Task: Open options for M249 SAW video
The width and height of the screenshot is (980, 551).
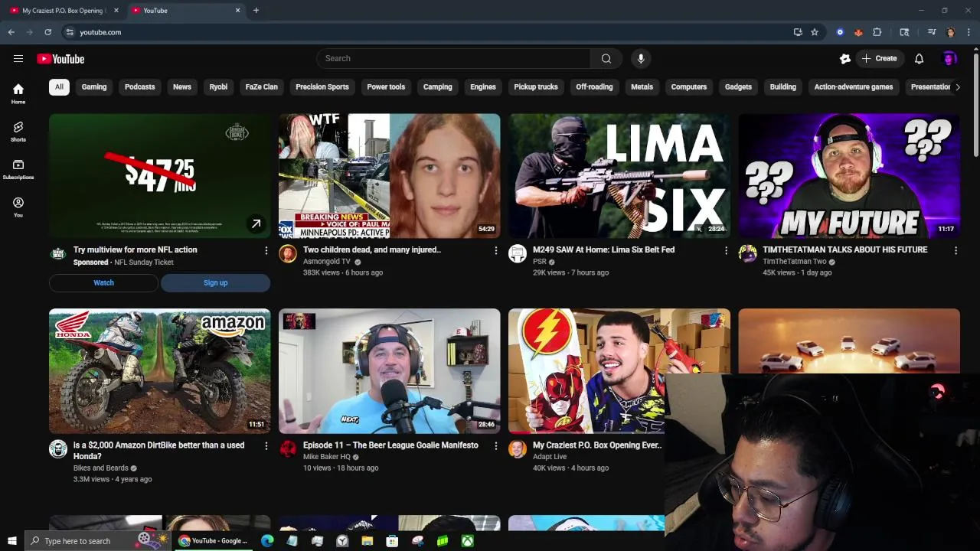Action: coord(726,250)
